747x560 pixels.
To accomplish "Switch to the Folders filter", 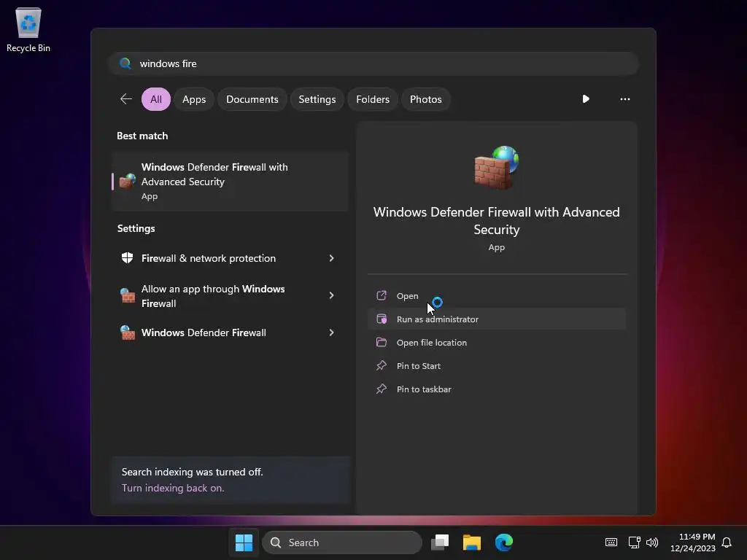I will click(x=373, y=99).
